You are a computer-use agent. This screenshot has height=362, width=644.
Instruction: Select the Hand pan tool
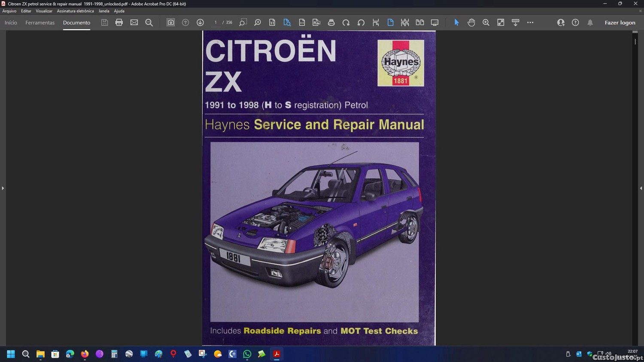pos(471,23)
